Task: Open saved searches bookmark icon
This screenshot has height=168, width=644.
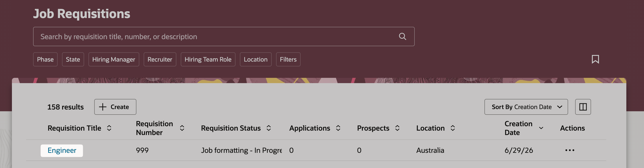Action: click(x=595, y=59)
